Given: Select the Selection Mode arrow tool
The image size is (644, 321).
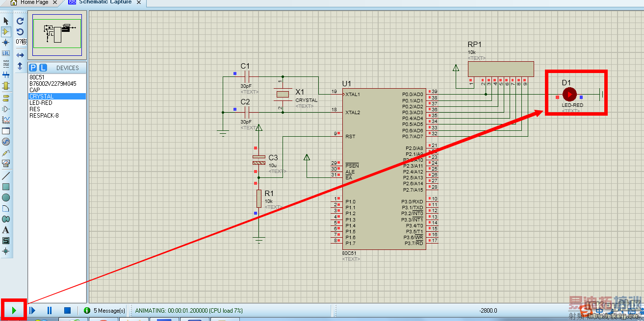Looking at the screenshot, I should tap(6, 21).
